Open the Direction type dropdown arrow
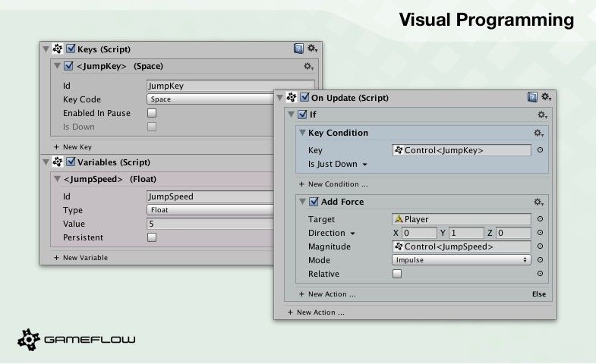Image resolution: width=596 pixels, height=364 pixels. (x=353, y=234)
